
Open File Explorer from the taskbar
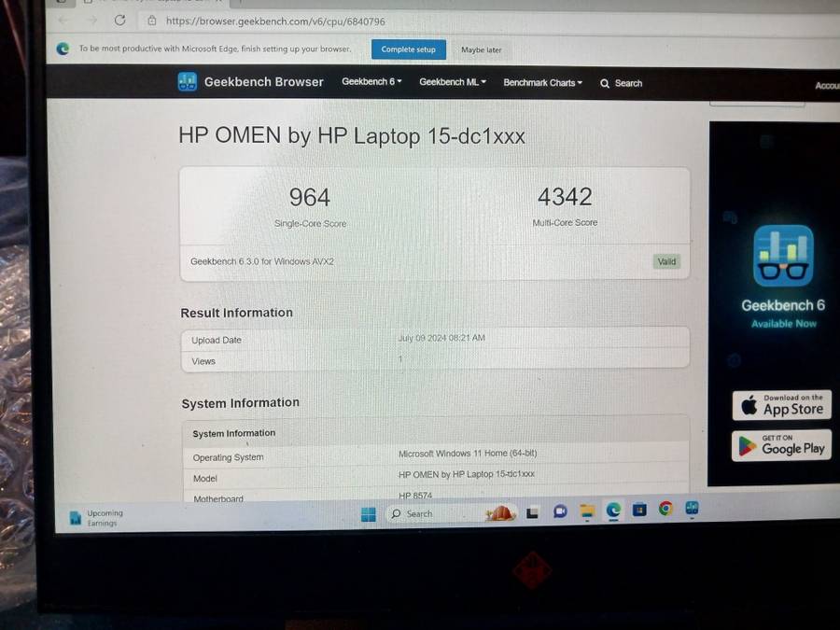coord(587,511)
